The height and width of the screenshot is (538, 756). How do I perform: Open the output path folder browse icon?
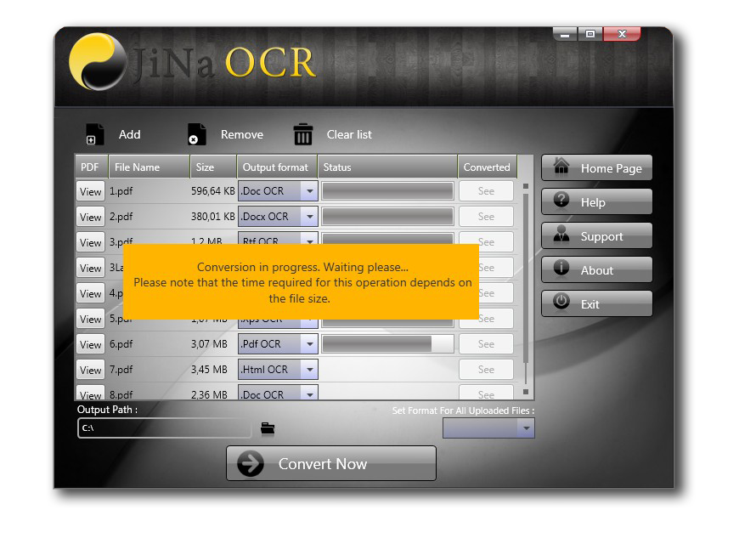point(268,428)
